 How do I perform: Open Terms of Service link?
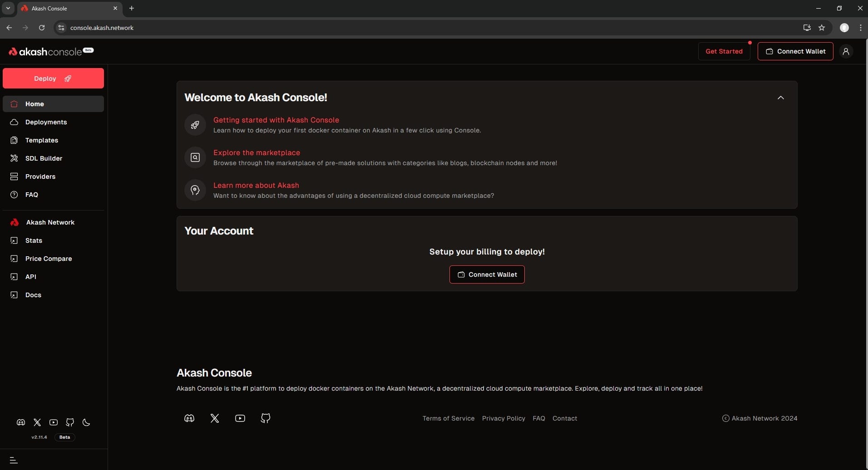coord(449,418)
